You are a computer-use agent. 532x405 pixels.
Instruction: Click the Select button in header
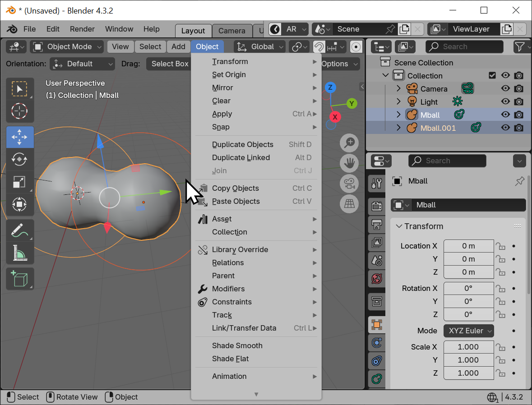tap(150, 47)
